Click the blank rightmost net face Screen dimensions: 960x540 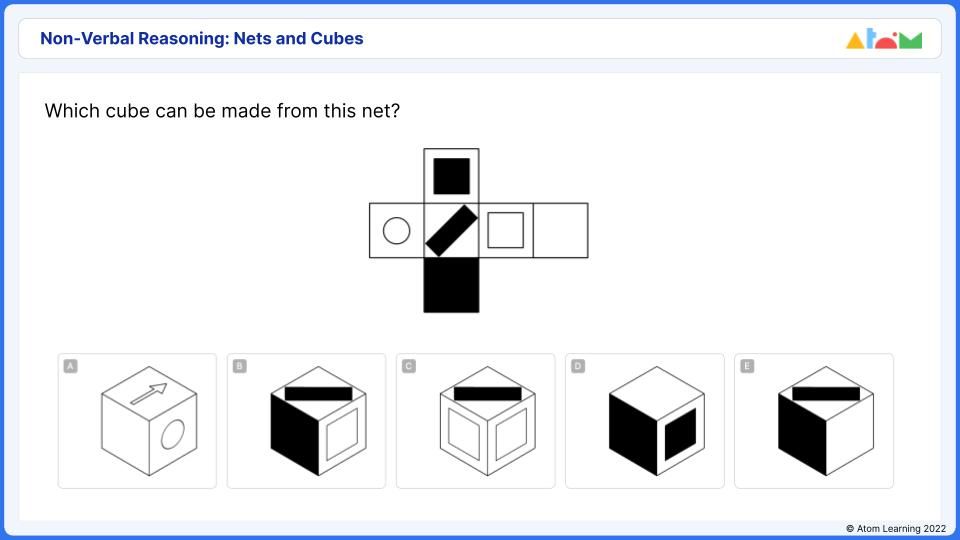(561, 231)
